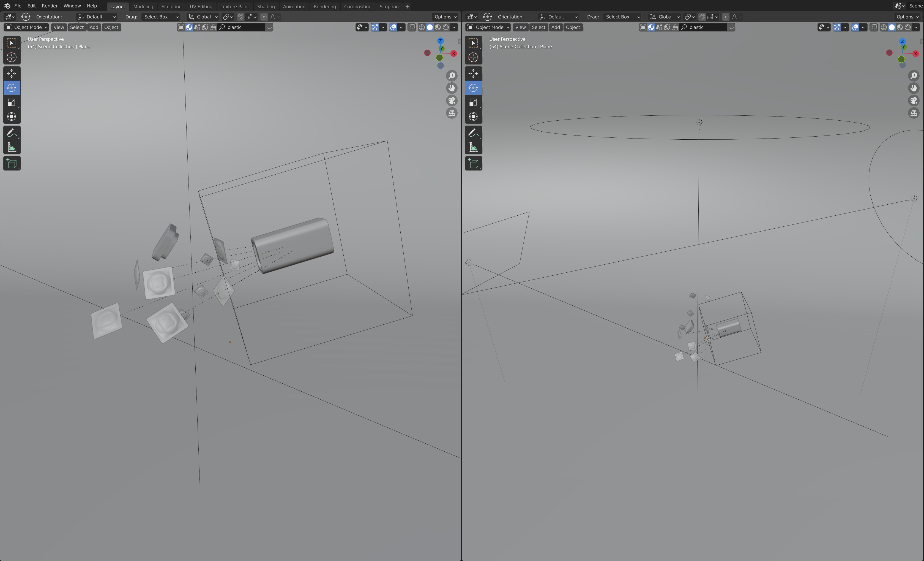Open the Add menu button in right viewport

[555, 27]
